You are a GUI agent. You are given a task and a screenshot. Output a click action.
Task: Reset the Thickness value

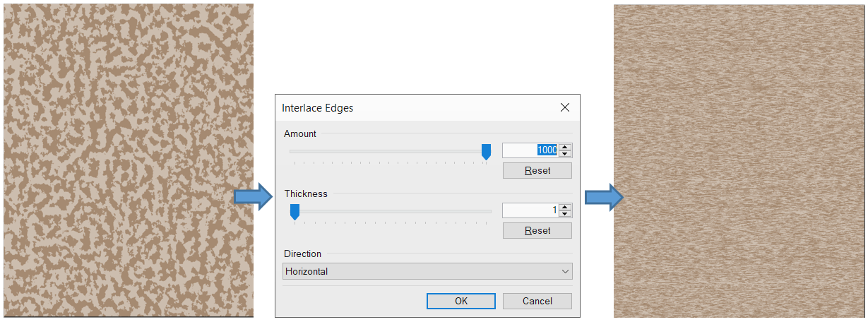pyautogui.click(x=537, y=231)
